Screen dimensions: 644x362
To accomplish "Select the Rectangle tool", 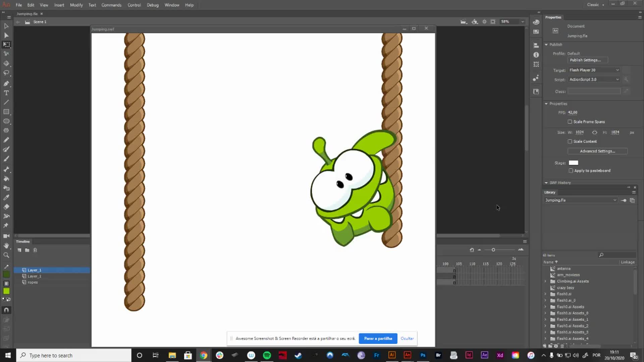I will (x=6, y=112).
